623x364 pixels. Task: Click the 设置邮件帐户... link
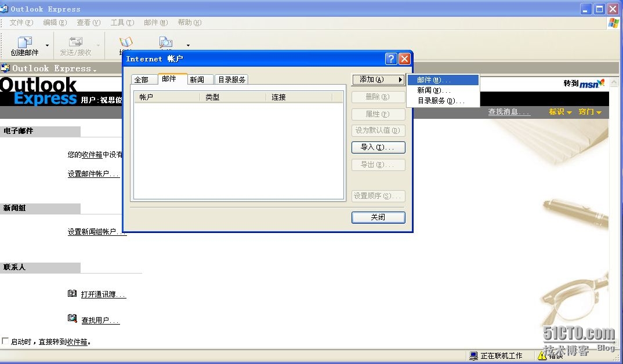tap(94, 174)
